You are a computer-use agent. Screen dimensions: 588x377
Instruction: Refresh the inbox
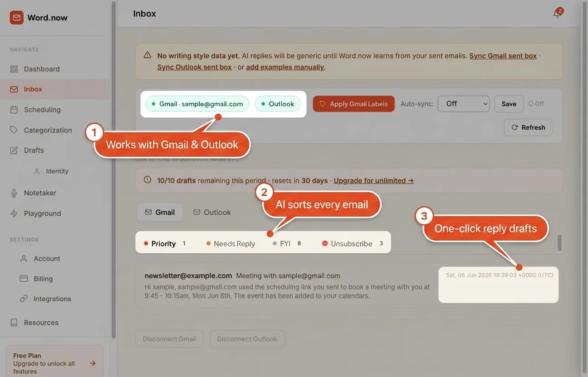pos(528,127)
